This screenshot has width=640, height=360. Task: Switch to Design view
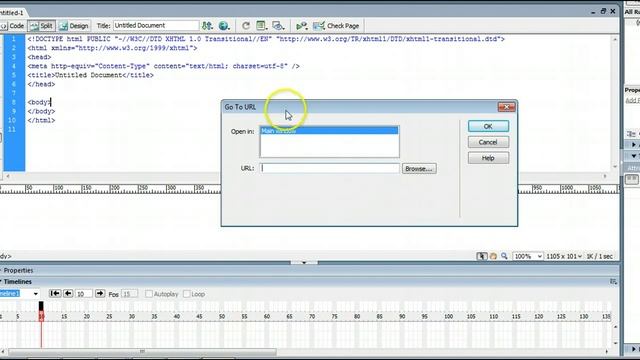(74, 26)
